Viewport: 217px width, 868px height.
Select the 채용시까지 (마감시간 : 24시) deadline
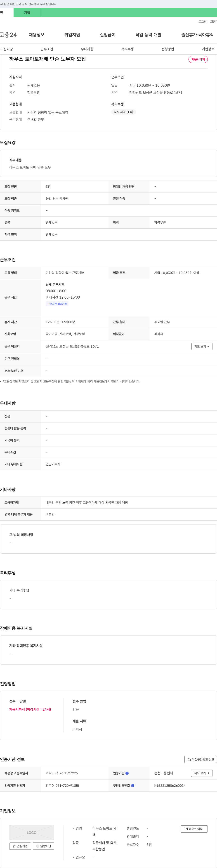(x=30, y=709)
